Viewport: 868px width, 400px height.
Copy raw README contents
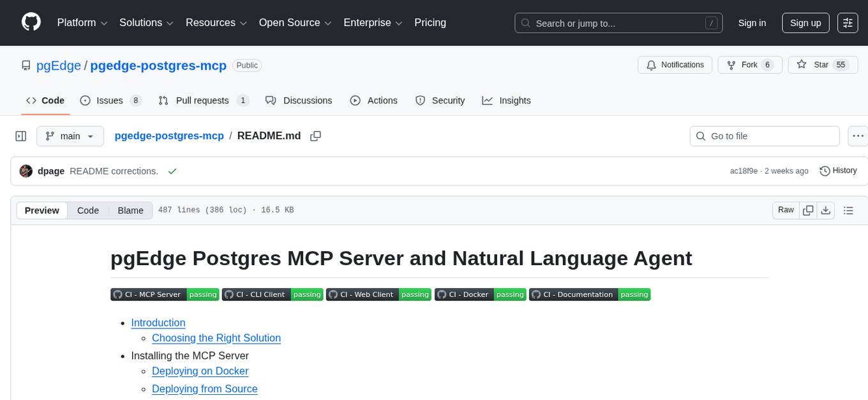point(808,210)
